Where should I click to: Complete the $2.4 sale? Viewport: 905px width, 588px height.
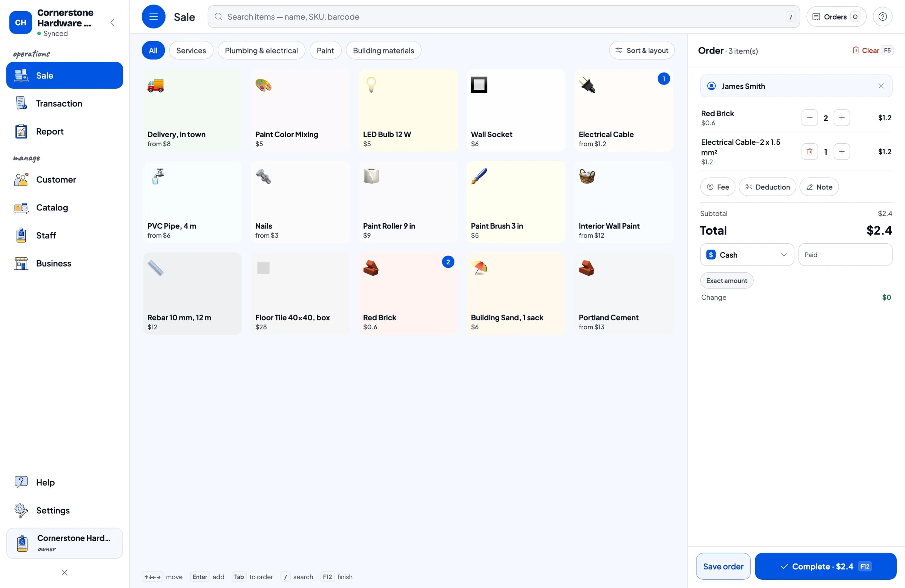825,567
